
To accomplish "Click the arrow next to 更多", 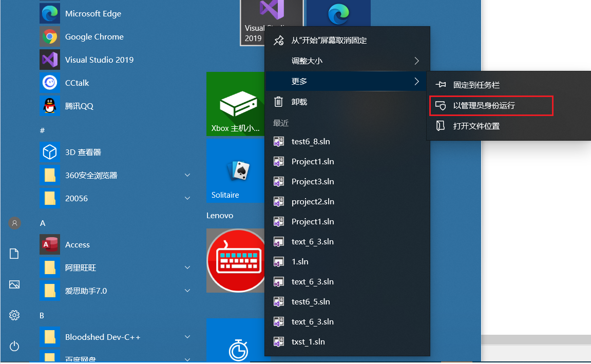I will point(416,81).
